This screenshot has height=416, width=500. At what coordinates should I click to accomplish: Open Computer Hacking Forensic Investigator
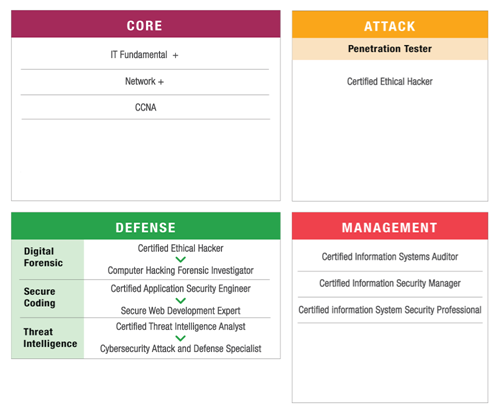[x=180, y=270]
